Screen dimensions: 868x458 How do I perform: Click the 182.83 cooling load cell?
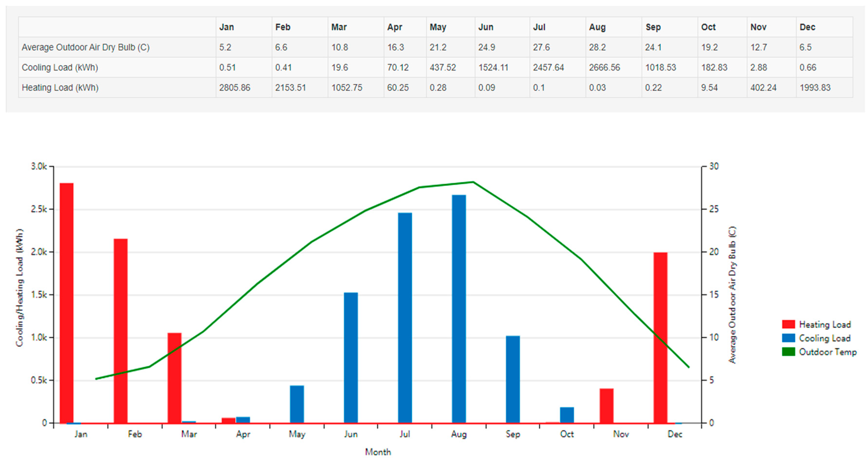tap(714, 67)
